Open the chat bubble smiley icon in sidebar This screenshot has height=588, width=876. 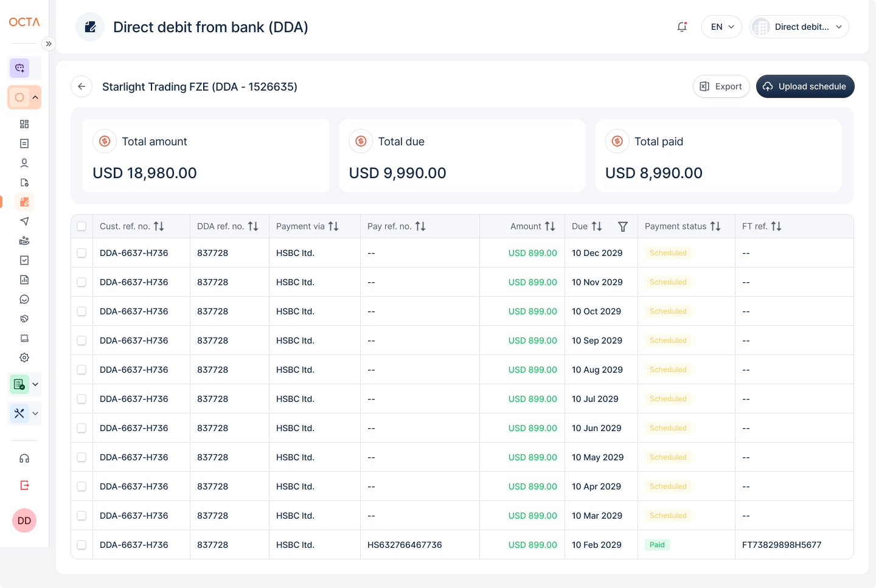click(24, 299)
